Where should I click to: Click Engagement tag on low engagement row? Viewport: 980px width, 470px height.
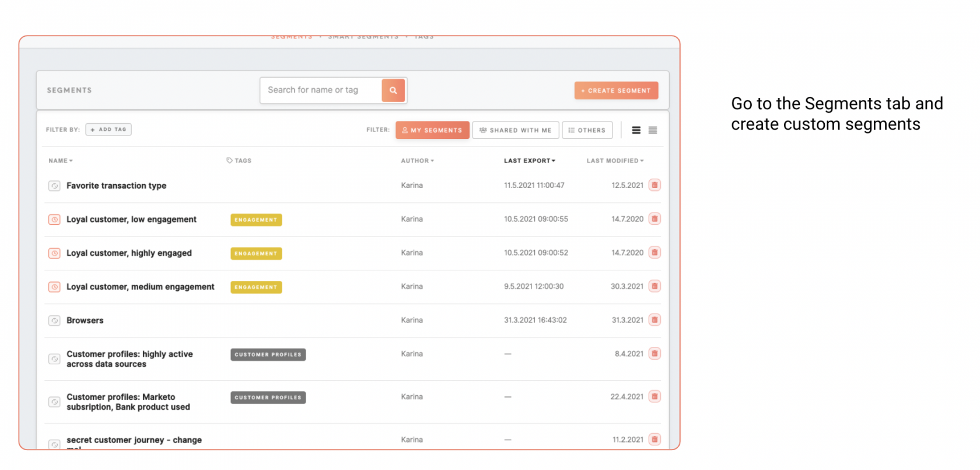click(x=256, y=220)
